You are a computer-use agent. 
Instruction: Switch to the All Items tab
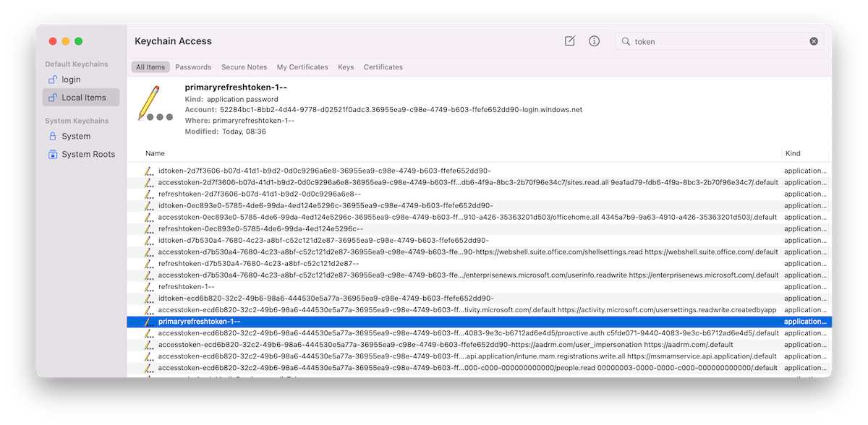point(150,67)
